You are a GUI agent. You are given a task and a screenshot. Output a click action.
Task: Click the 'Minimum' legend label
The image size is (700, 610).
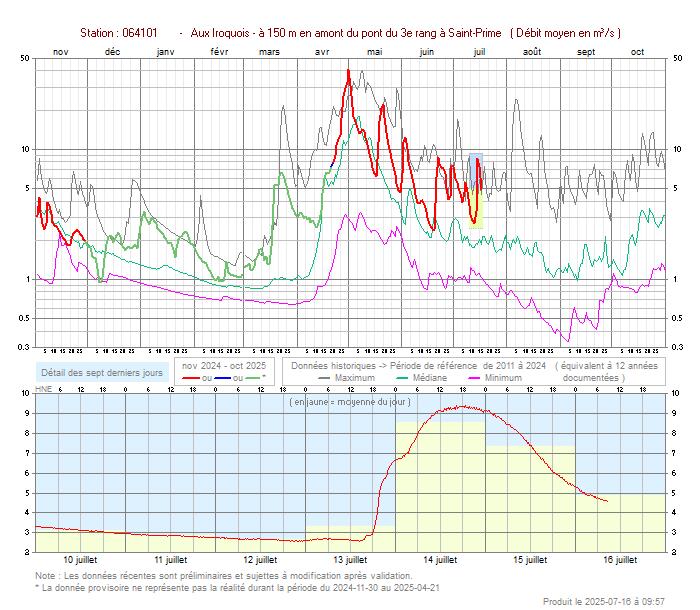(x=503, y=378)
